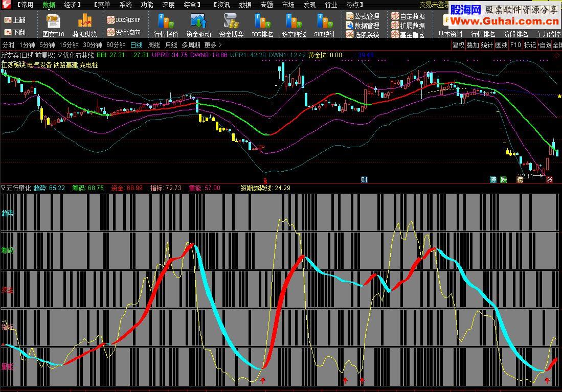
Task: Click the 停 marker under the chart
Action: 493,179
